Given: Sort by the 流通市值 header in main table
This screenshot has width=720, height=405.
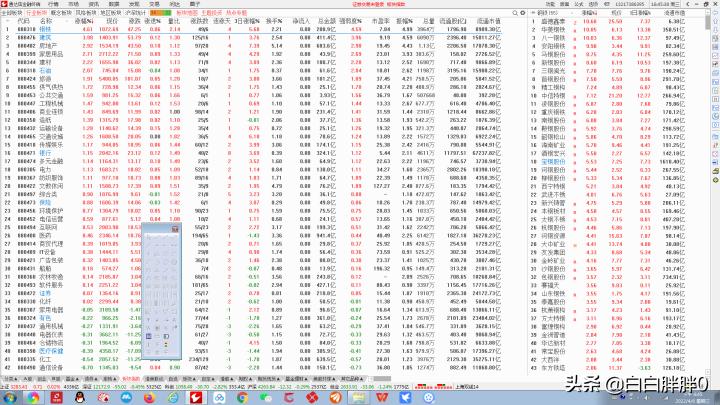Looking at the screenshot, I should click(x=489, y=21).
